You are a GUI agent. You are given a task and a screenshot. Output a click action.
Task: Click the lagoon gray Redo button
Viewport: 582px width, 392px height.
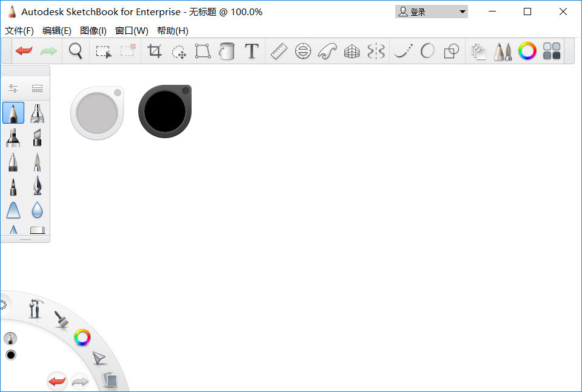[80, 381]
